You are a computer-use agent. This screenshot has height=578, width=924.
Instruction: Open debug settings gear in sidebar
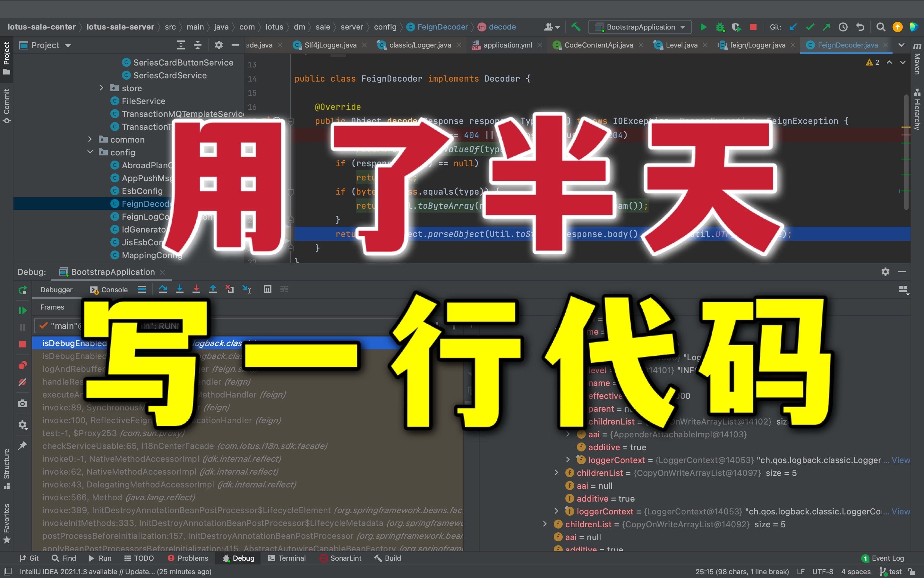(x=22, y=425)
